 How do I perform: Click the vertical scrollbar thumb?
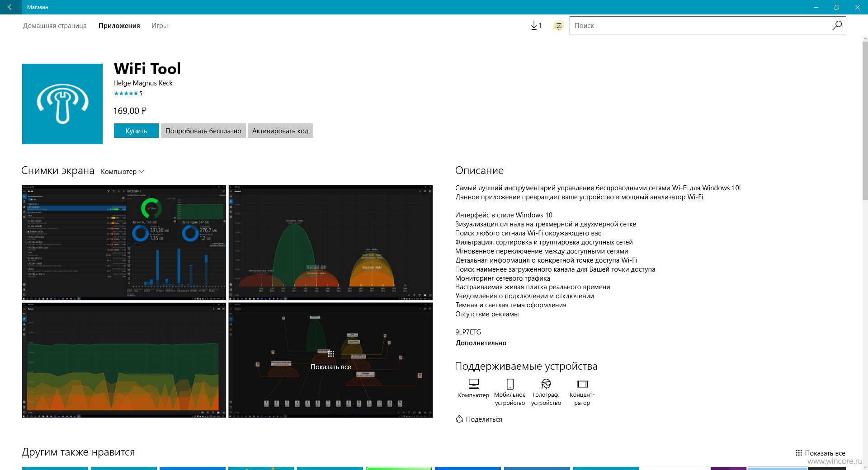tap(865, 121)
